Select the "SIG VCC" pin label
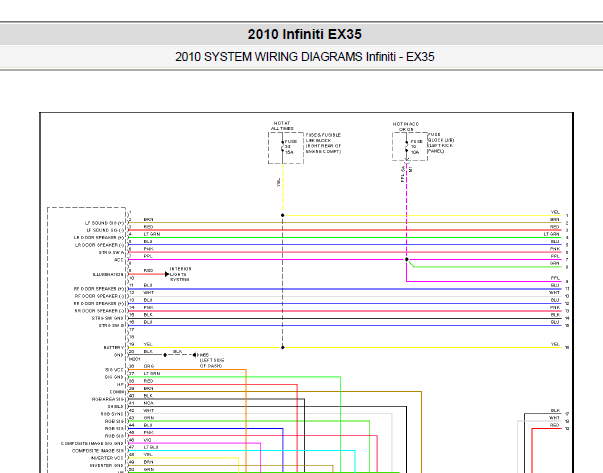603x473 pixels. 114,370
